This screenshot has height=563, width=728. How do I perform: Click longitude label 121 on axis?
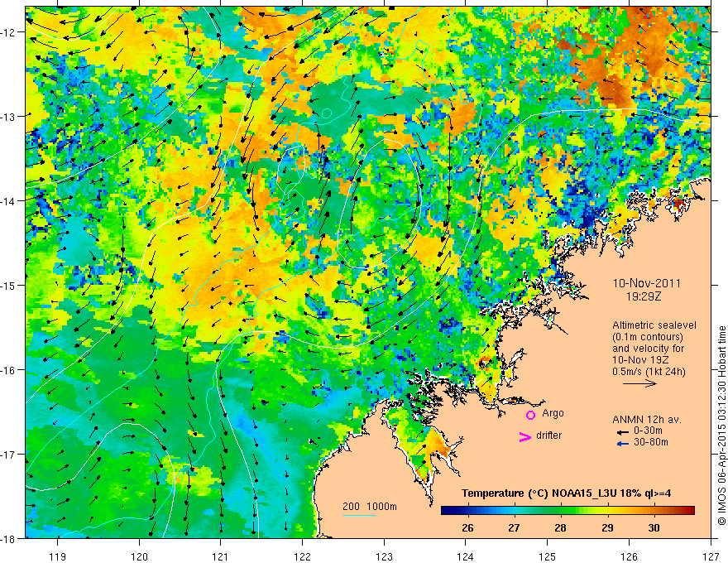[221, 556]
